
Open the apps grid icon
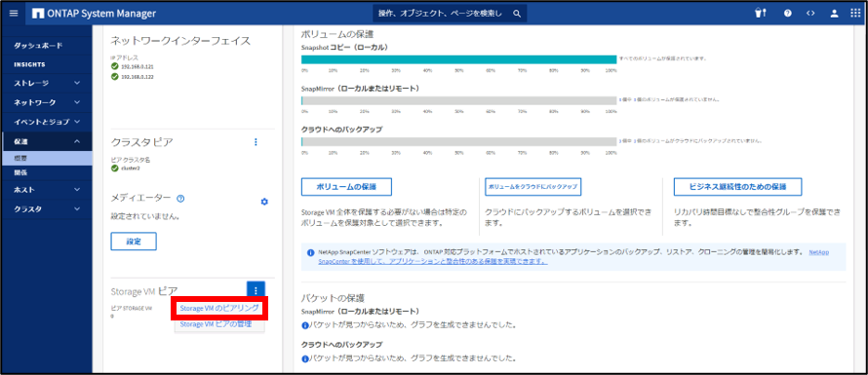click(855, 14)
